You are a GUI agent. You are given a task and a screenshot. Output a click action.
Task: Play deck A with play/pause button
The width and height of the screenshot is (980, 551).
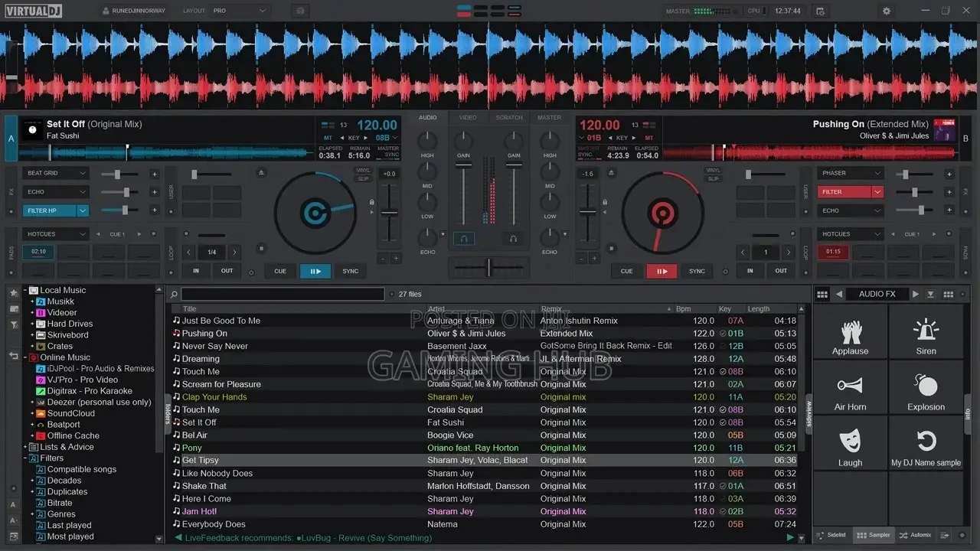(x=315, y=271)
